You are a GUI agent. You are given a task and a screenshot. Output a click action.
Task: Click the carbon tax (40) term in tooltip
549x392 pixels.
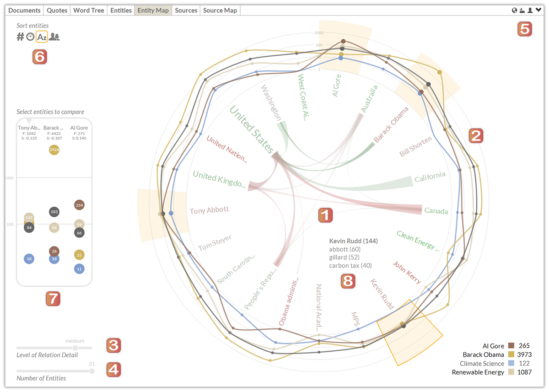pyautogui.click(x=350, y=266)
